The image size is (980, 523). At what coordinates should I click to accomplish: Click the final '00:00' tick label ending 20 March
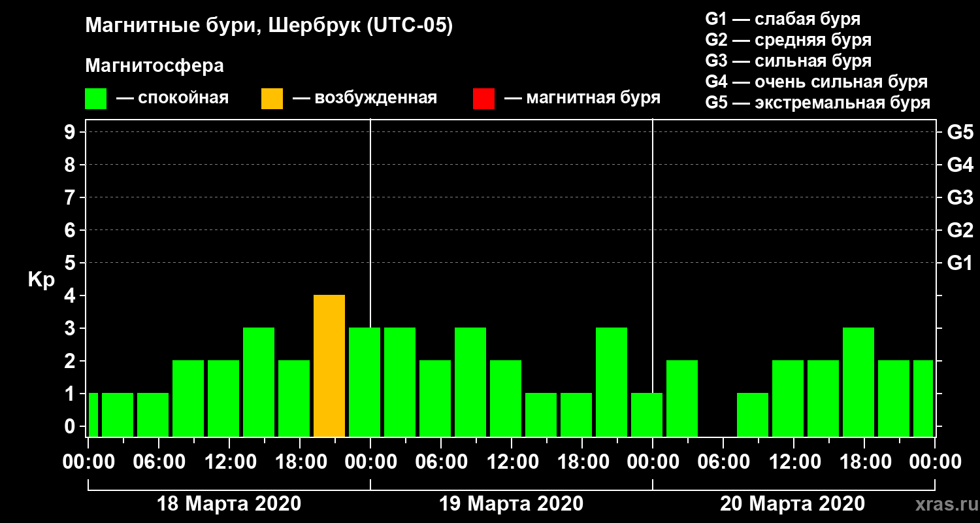click(x=936, y=462)
